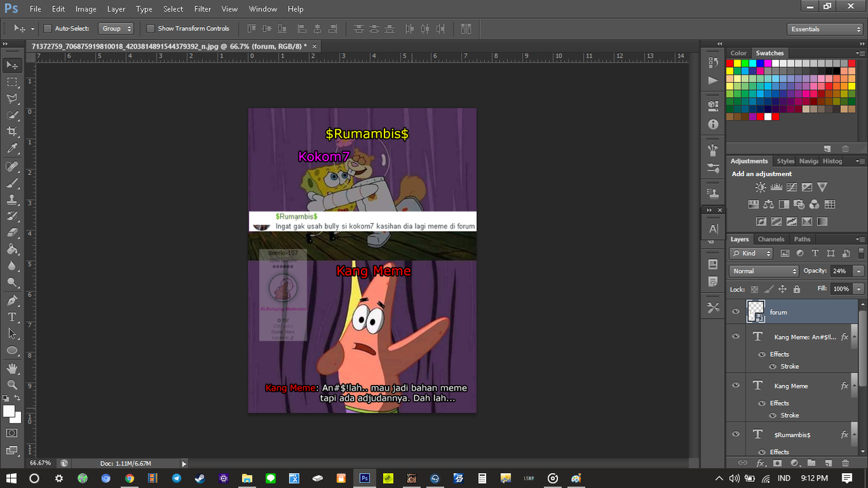868x488 pixels.
Task: Toggle Quick Mask mode
Action: pos(12,433)
